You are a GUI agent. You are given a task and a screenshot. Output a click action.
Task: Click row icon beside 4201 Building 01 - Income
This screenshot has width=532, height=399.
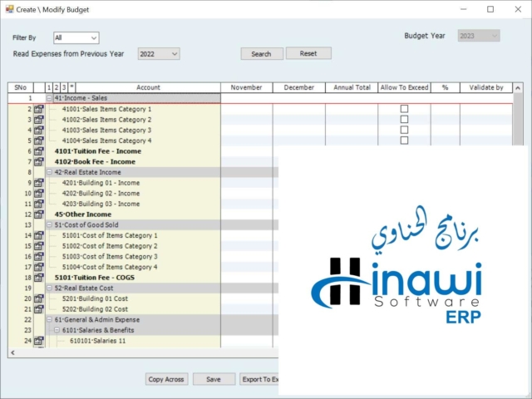[x=39, y=183]
